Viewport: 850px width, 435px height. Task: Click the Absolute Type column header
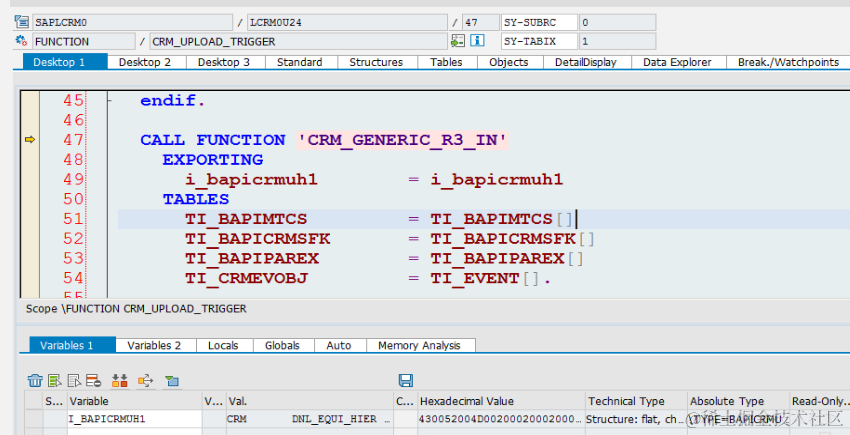[737, 401]
